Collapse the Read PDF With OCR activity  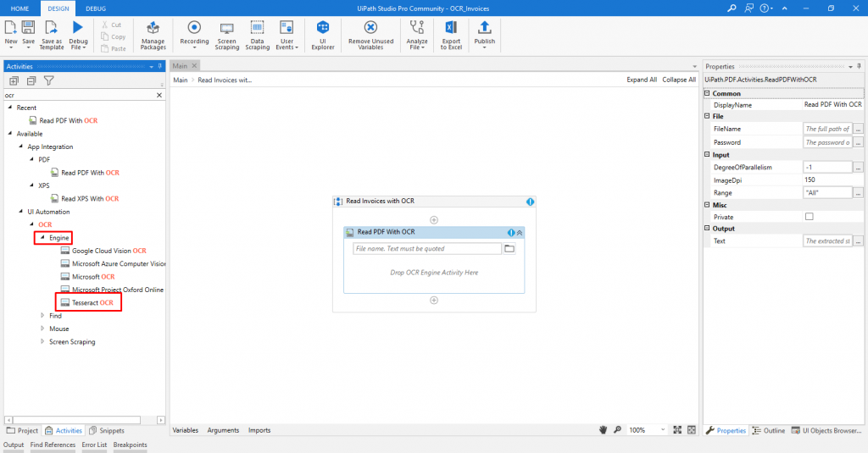coord(520,233)
